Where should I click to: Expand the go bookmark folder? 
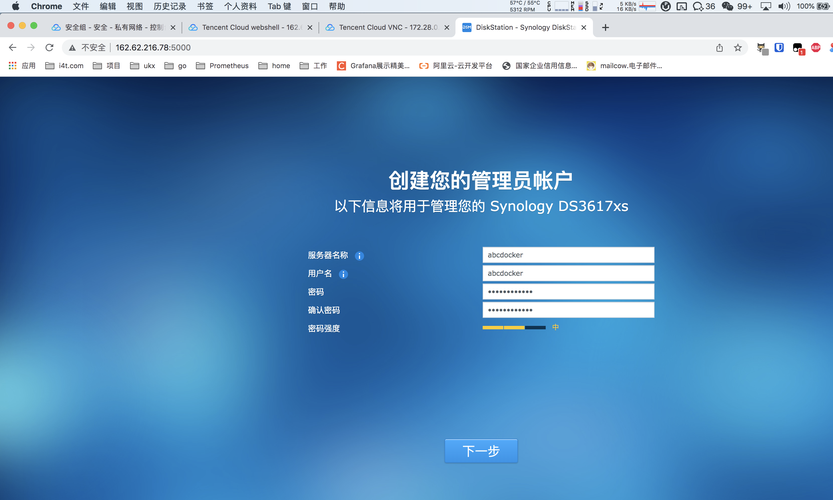click(175, 66)
